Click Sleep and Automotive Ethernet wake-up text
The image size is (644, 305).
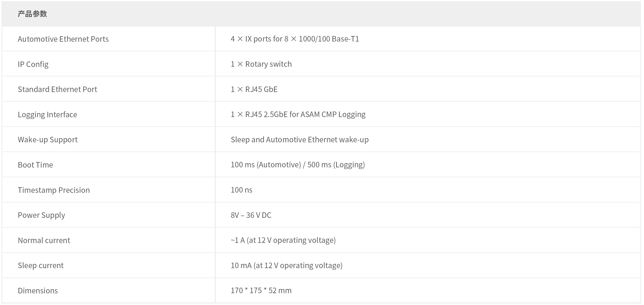tap(299, 139)
